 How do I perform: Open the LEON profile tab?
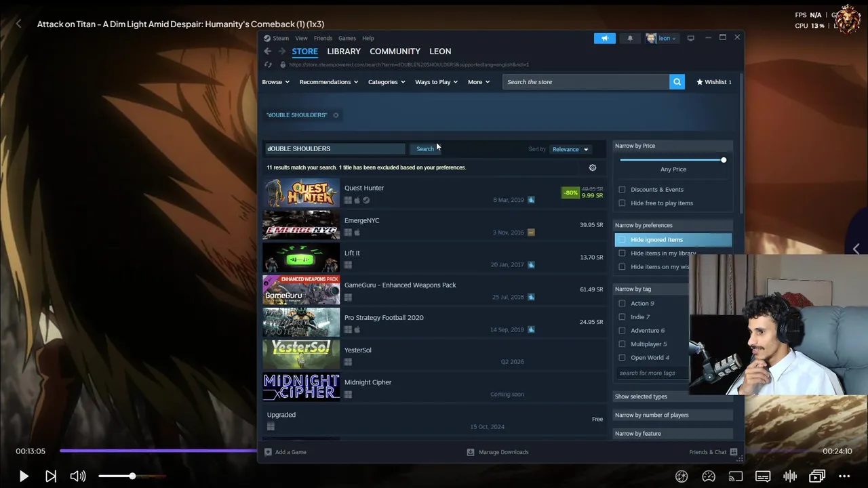pos(440,52)
